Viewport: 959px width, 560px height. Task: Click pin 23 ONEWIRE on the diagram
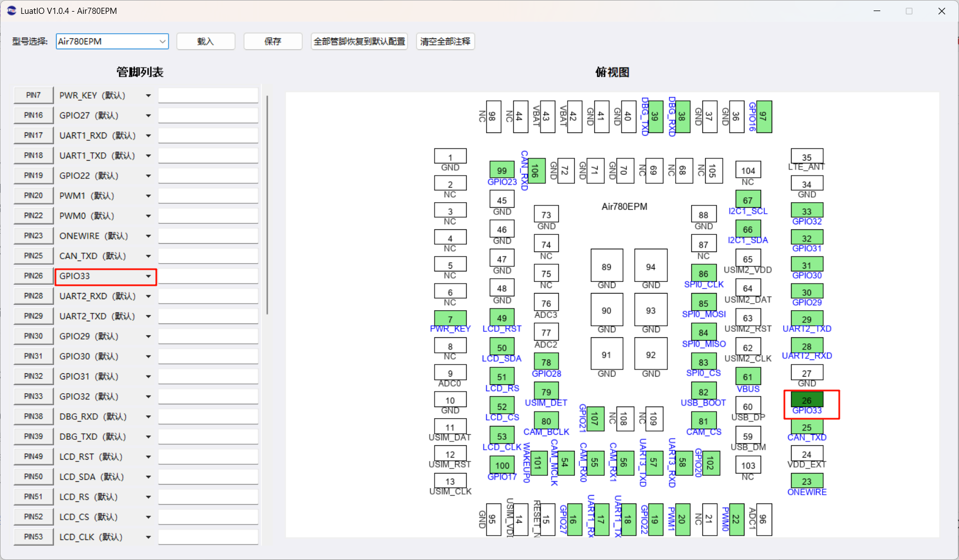click(807, 481)
